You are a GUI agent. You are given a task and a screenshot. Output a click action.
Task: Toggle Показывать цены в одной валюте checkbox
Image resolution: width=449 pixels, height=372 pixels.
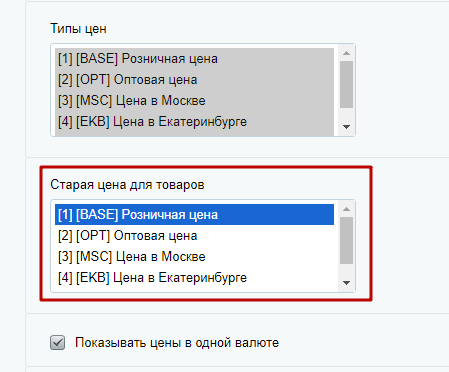point(57,343)
